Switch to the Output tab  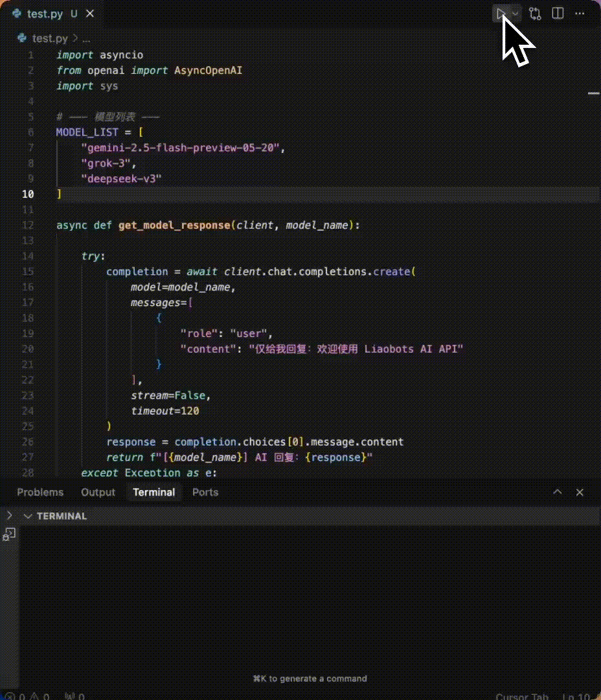tap(98, 492)
